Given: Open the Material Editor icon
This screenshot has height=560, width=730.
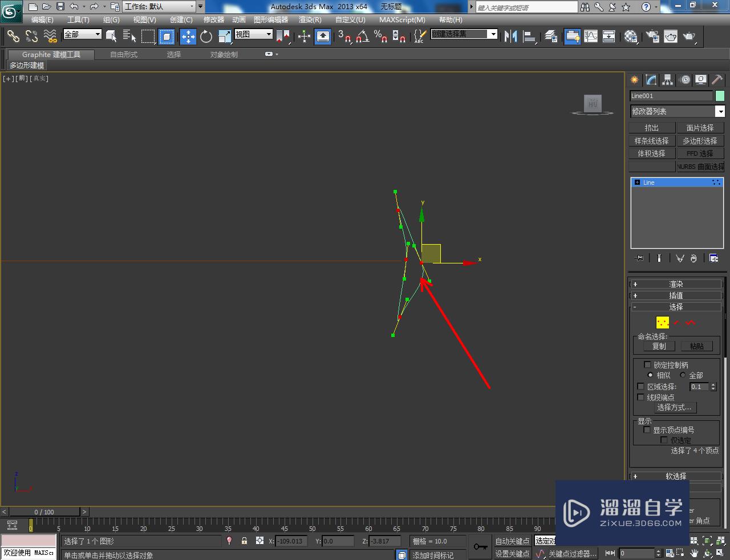Looking at the screenshot, I should tap(631, 36).
